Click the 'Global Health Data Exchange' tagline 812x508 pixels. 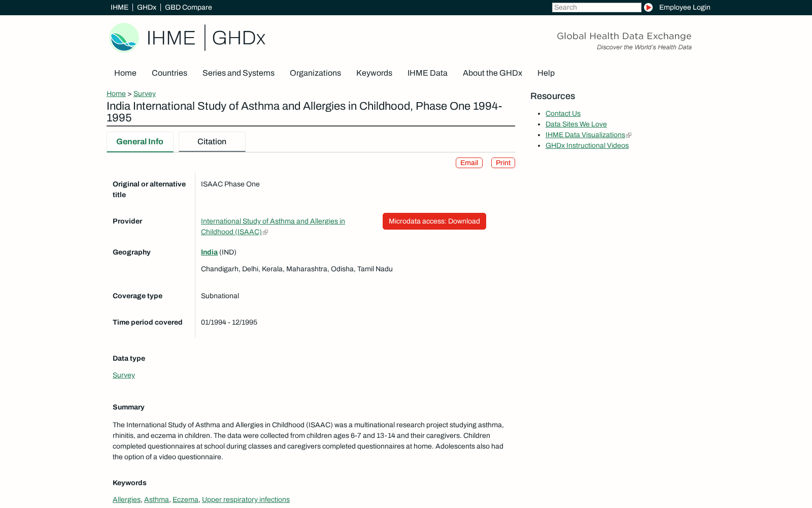click(624, 36)
